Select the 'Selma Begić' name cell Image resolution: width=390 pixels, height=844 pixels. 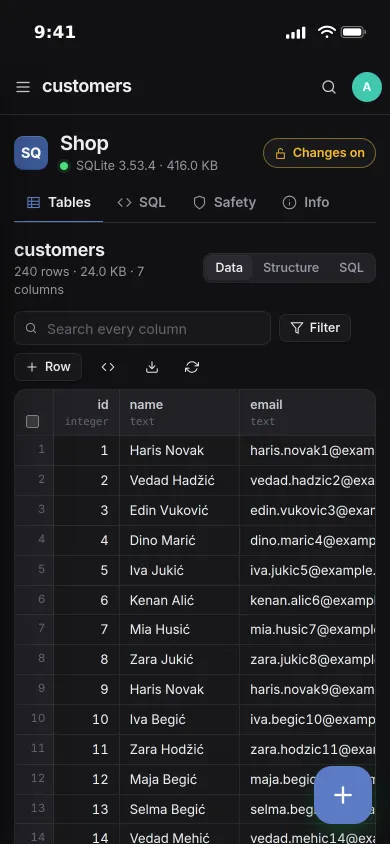pyautogui.click(x=179, y=809)
